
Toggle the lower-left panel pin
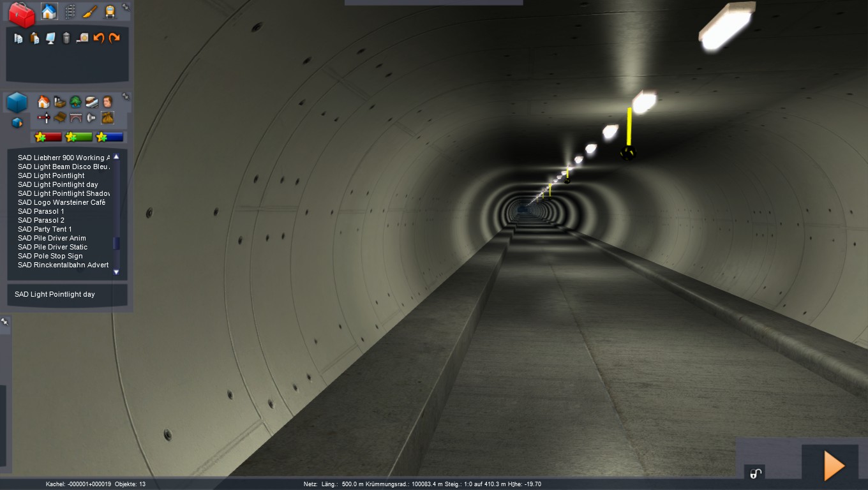click(4, 322)
